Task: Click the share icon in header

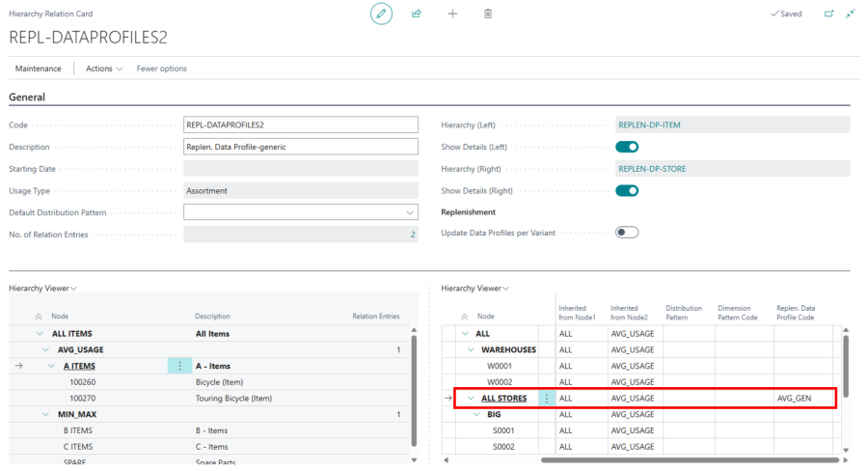Action: tap(417, 14)
